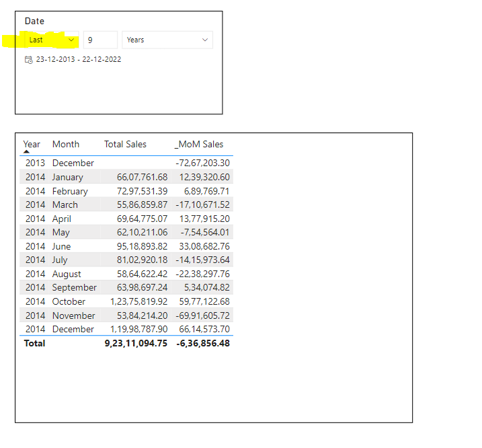Sort by the Month column header
482x448 pixels.
(x=66, y=145)
